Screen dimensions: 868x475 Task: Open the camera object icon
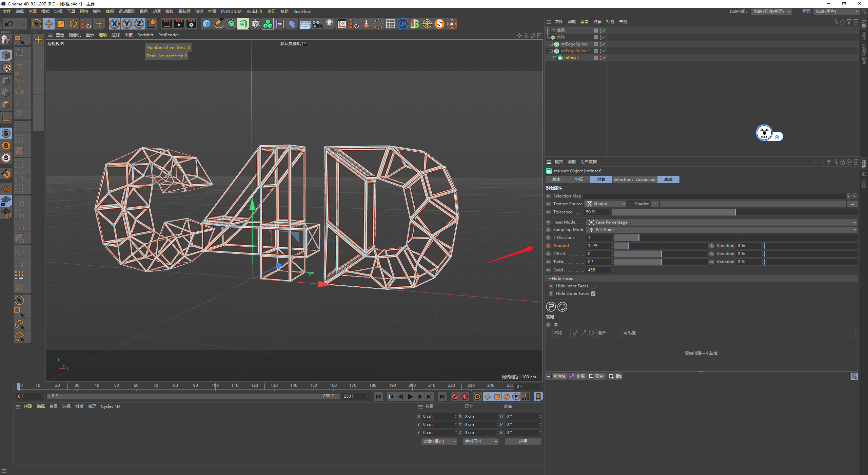coord(317,24)
